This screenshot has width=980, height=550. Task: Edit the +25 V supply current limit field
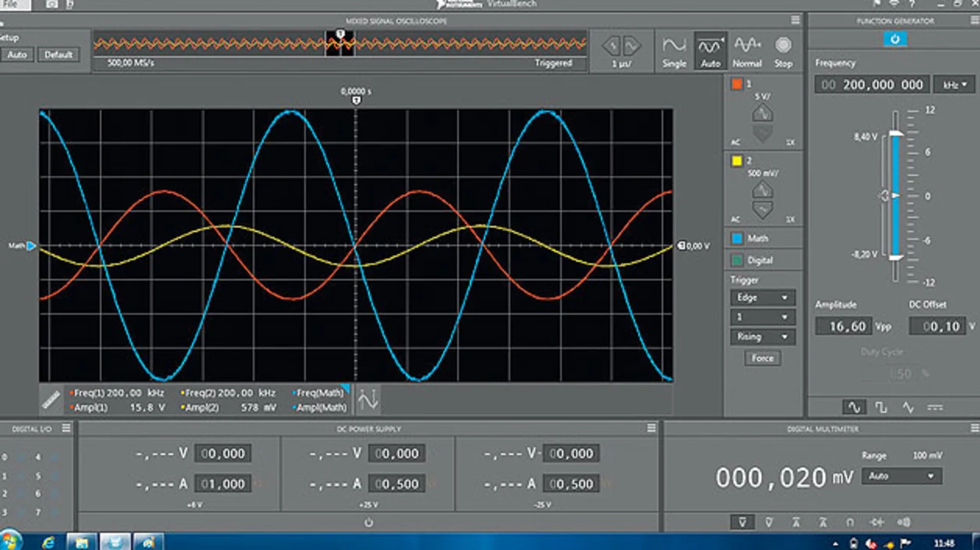coord(397,484)
